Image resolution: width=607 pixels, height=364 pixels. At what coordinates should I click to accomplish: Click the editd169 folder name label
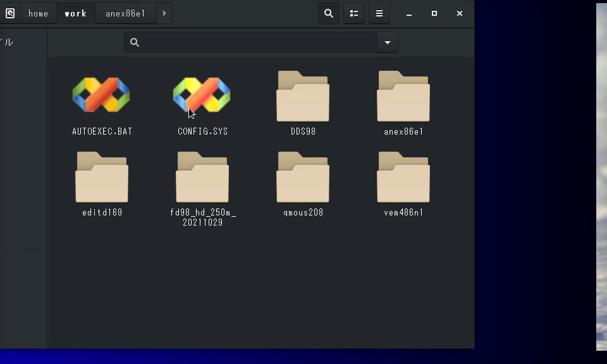pos(102,212)
